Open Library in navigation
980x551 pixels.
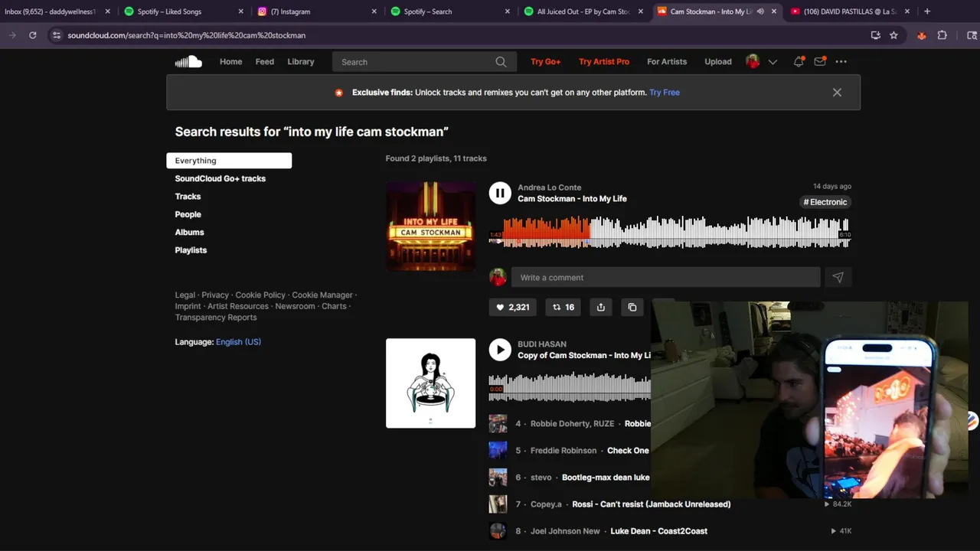tap(301, 62)
